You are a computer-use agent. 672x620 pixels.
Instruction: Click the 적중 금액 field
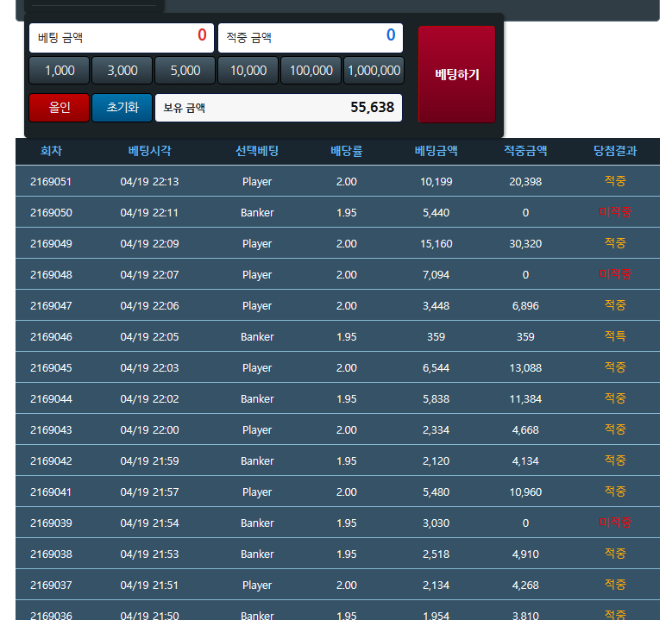coord(311,37)
